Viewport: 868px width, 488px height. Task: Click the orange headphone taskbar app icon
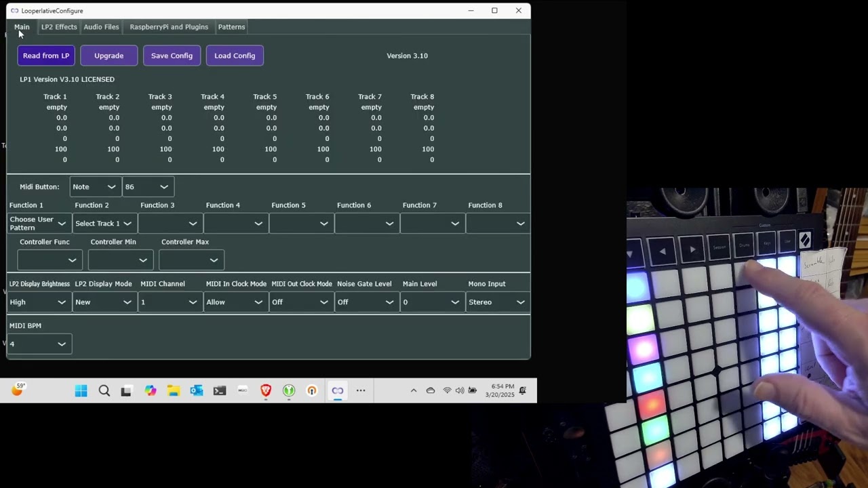click(x=312, y=390)
